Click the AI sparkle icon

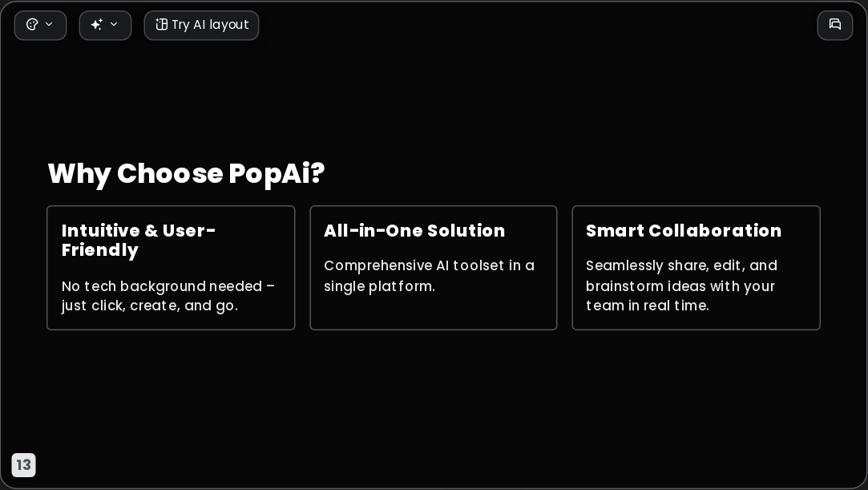click(x=97, y=24)
